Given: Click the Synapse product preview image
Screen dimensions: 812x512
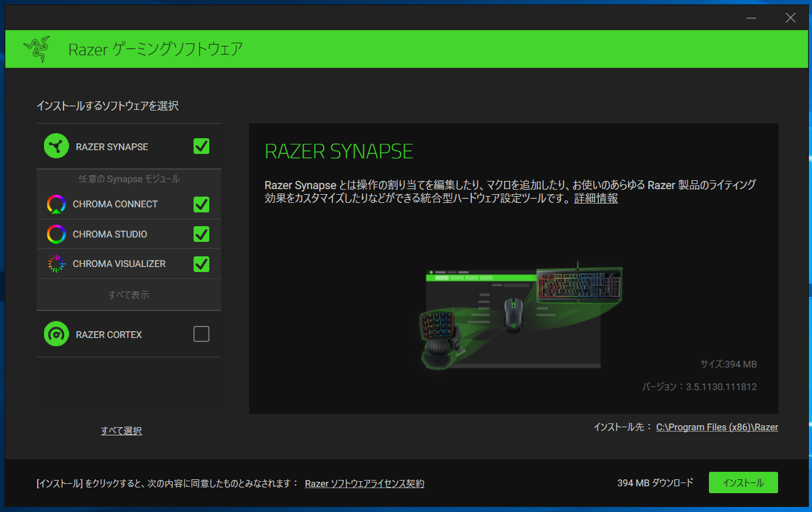Looking at the screenshot, I should click(522, 315).
